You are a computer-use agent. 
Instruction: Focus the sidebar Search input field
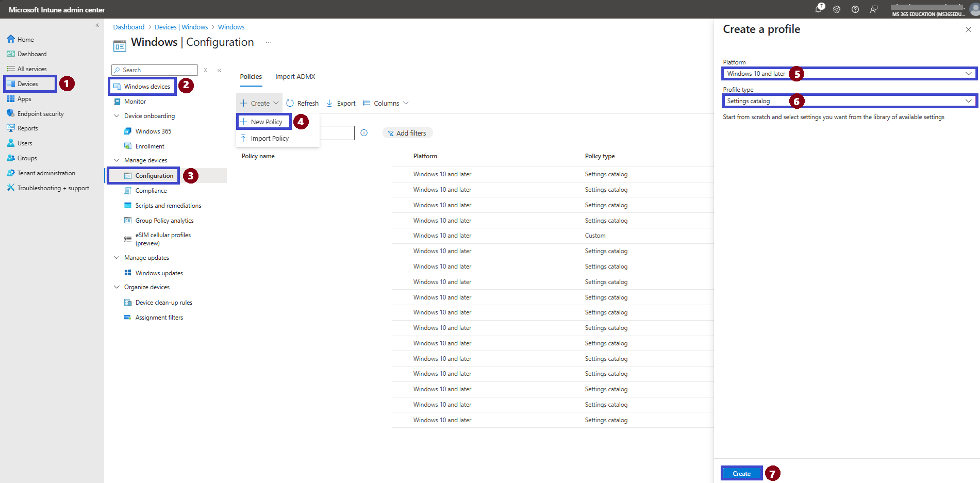click(155, 70)
